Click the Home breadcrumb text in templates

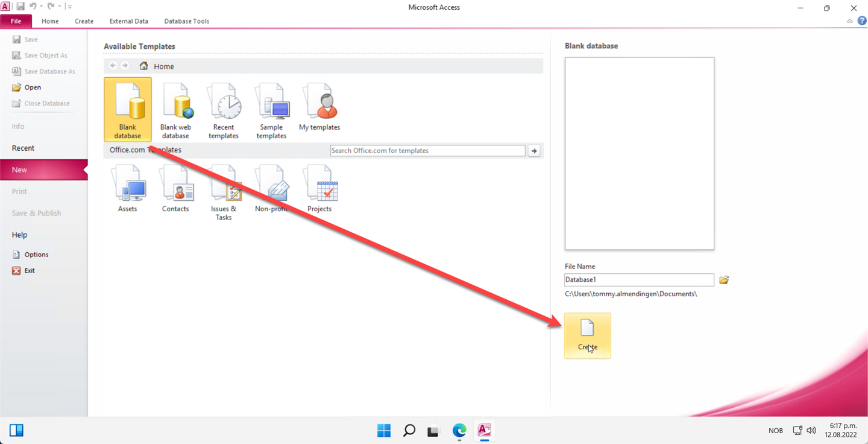164,66
